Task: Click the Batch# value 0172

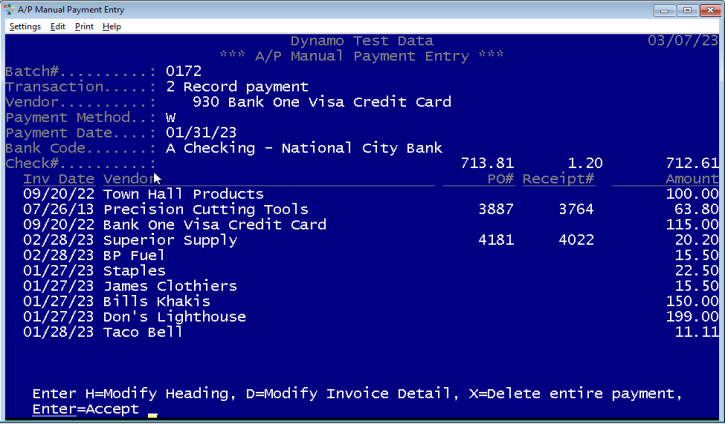Action: (184, 71)
